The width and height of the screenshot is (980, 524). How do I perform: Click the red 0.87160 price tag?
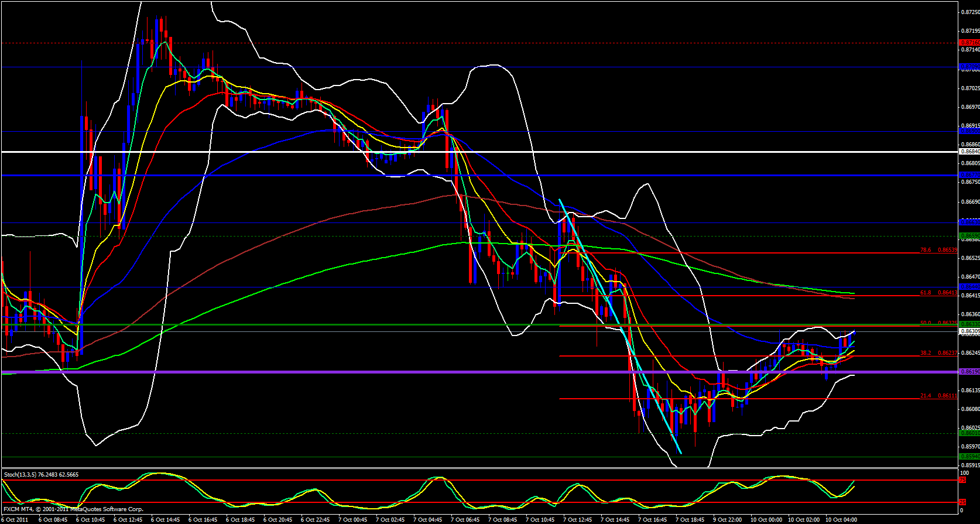pyautogui.click(x=969, y=43)
